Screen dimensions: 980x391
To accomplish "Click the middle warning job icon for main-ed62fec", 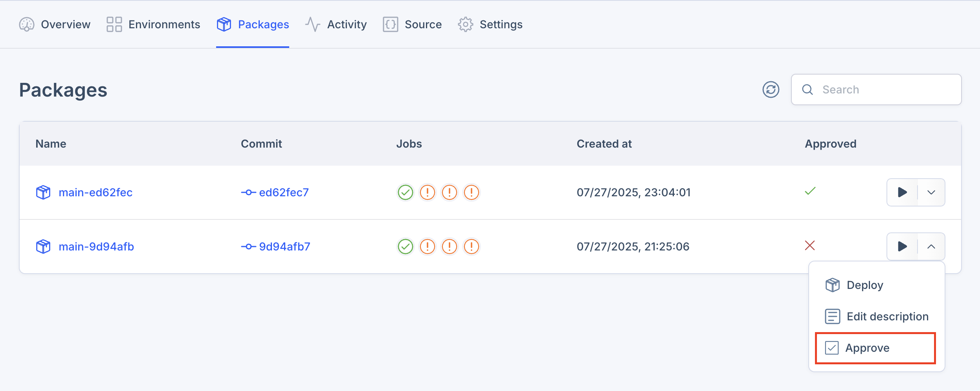I will click(449, 192).
